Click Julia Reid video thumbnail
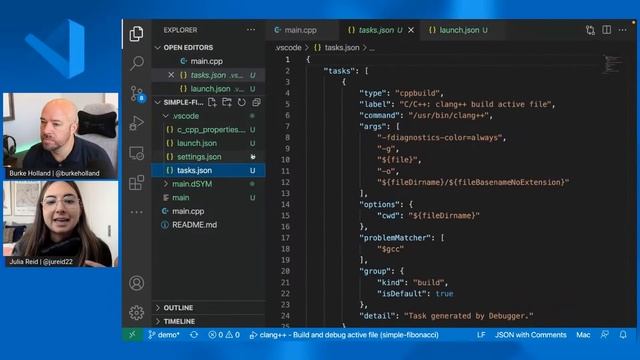The image size is (640, 360). (x=61, y=224)
